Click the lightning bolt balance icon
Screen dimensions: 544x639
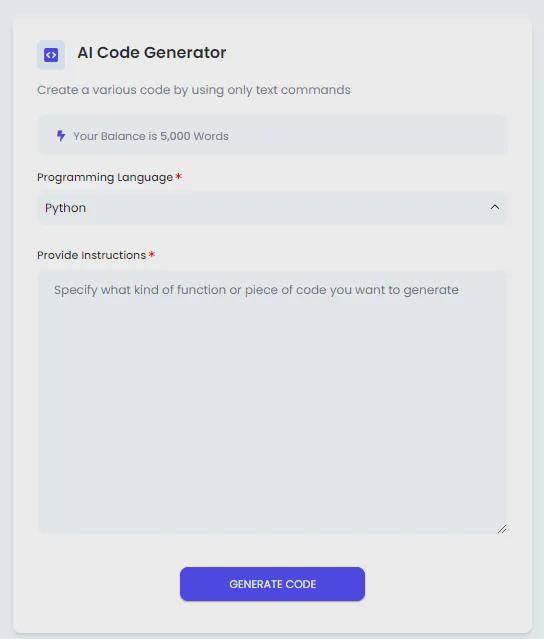(x=61, y=136)
